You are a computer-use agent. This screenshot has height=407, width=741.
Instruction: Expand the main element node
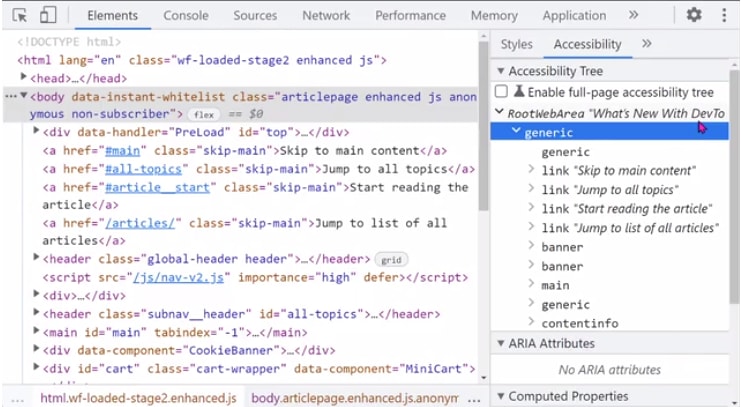pyautogui.click(x=36, y=331)
